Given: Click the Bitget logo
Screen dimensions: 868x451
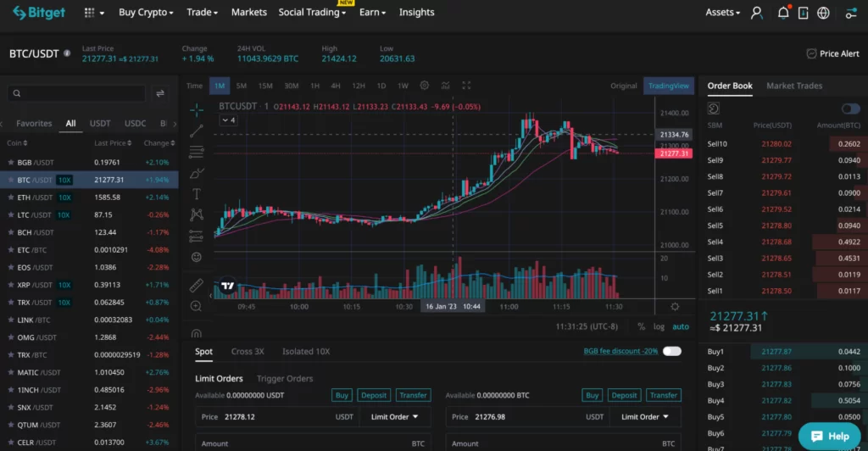Looking at the screenshot, I should click(39, 12).
